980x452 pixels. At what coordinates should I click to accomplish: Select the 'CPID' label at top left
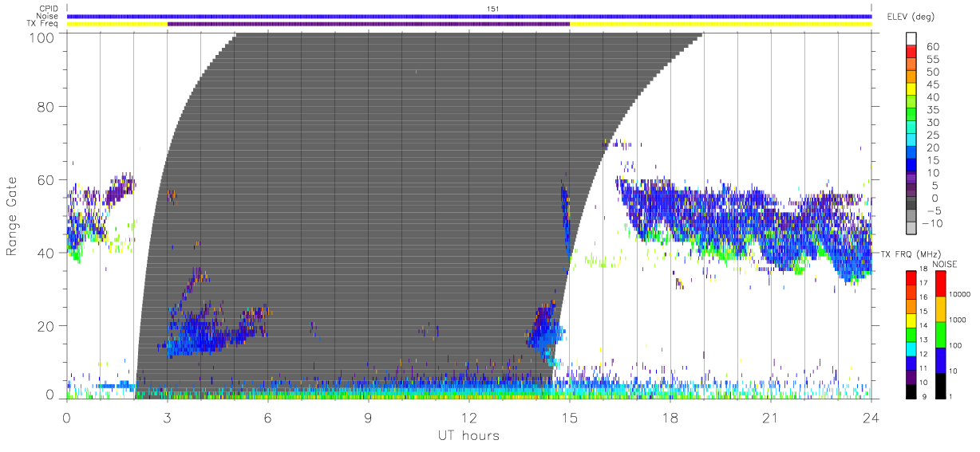pos(49,9)
